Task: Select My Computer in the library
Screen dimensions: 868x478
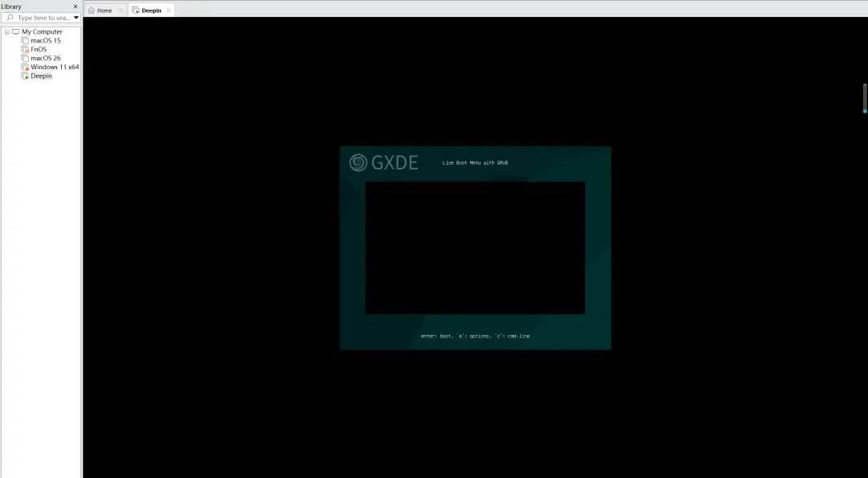Action: (42, 31)
